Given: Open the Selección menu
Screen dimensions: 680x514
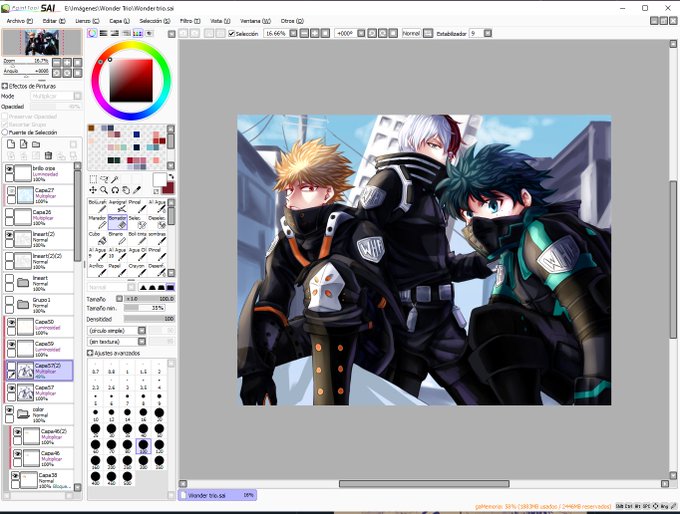Looking at the screenshot, I should pyautogui.click(x=155, y=21).
